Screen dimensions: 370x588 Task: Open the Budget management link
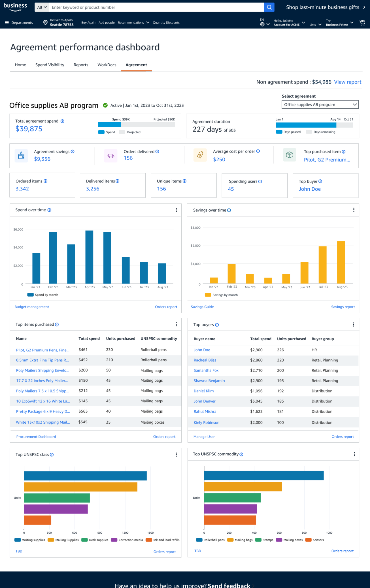point(32,307)
